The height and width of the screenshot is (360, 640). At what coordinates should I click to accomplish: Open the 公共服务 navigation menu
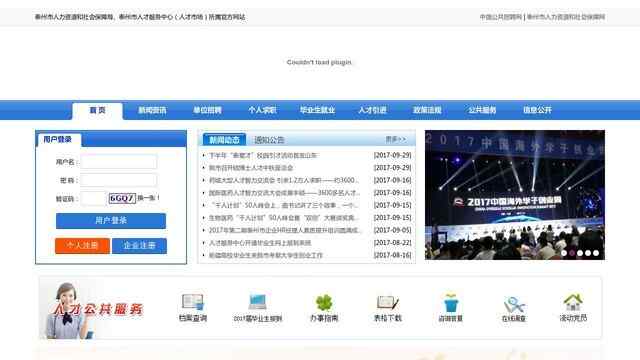(x=482, y=110)
